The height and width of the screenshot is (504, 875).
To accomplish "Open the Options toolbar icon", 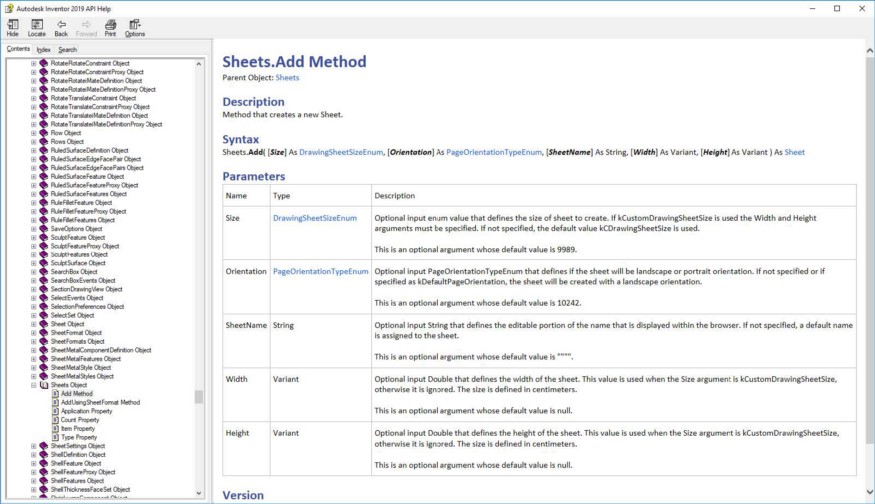I will [x=134, y=28].
